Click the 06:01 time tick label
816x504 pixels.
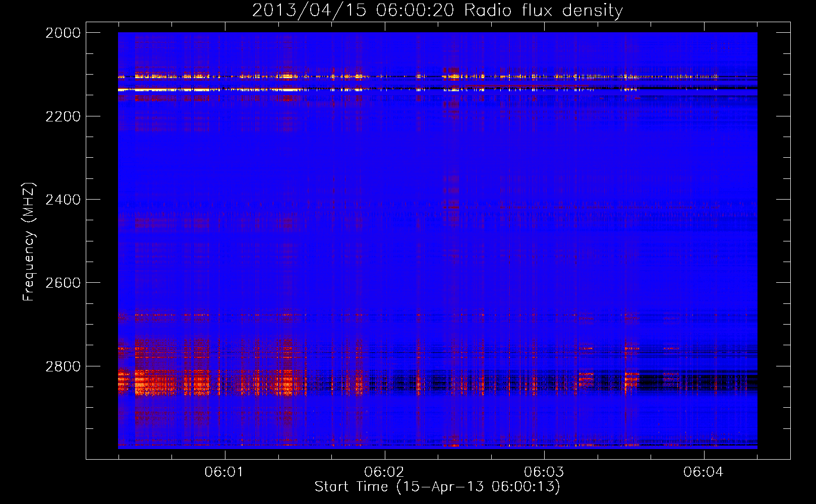tap(224, 472)
